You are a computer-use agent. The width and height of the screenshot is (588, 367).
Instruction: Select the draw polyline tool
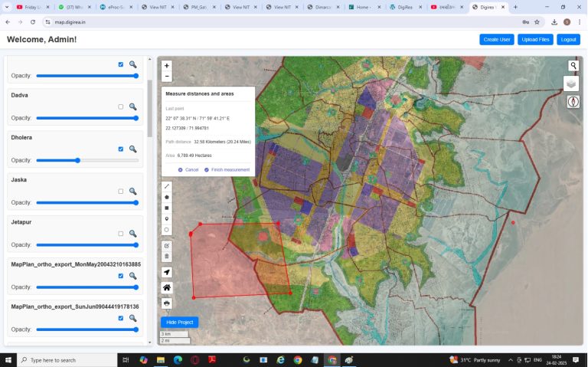click(x=167, y=186)
